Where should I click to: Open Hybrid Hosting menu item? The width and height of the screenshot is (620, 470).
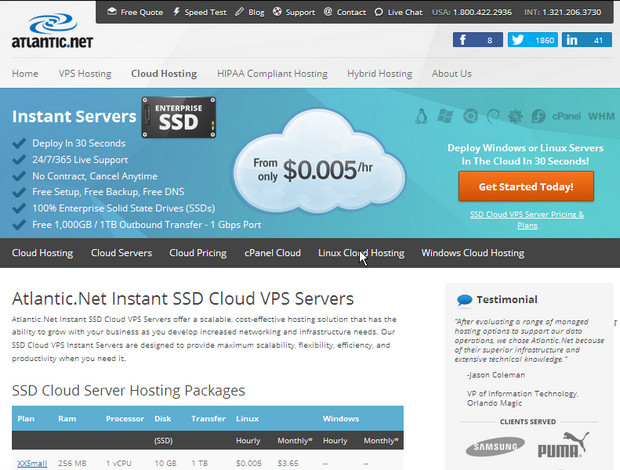(380, 74)
